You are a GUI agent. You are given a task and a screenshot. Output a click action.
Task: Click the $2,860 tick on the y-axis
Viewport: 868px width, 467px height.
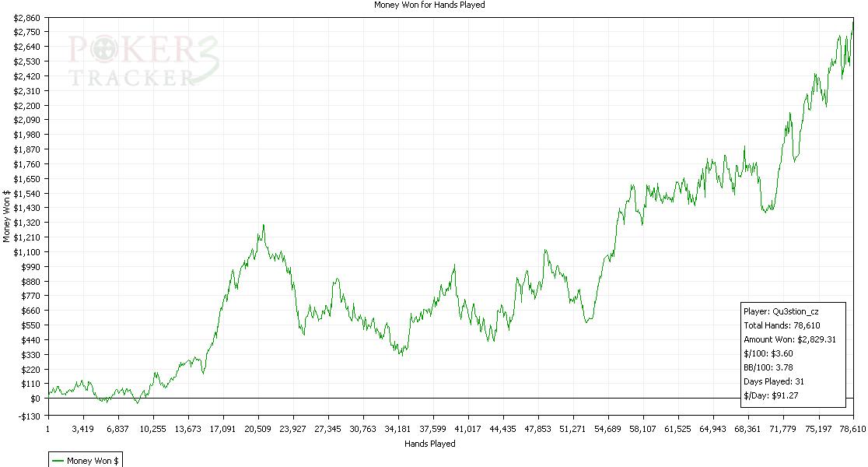pos(27,16)
